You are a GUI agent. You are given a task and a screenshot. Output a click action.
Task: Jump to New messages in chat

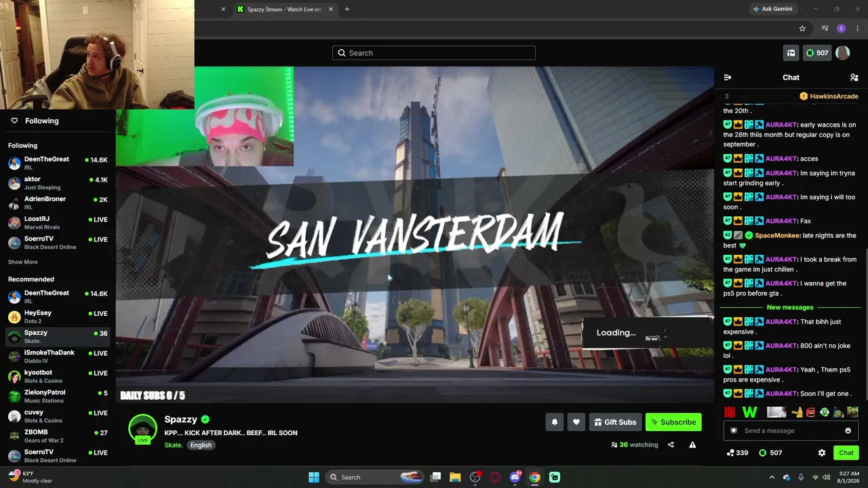click(790, 308)
